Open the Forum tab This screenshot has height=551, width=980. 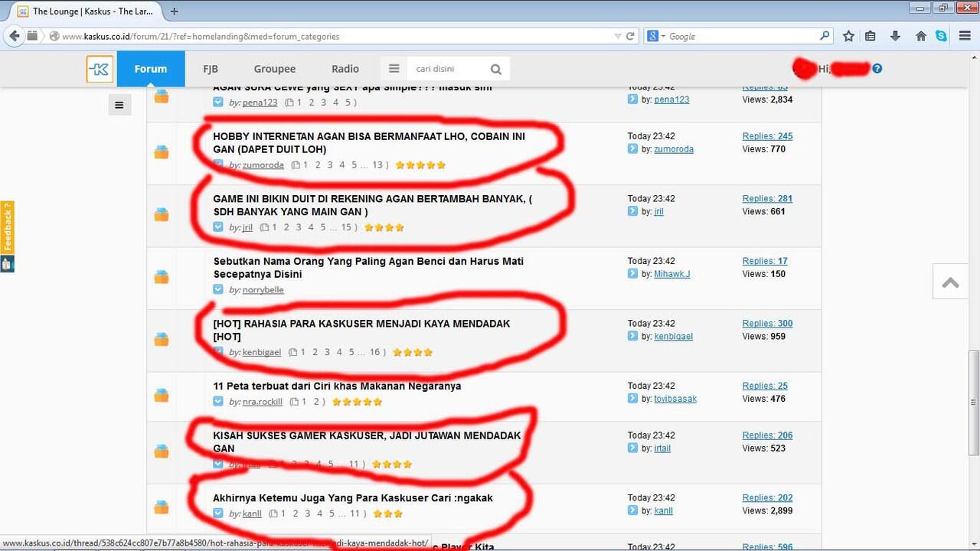[151, 69]
